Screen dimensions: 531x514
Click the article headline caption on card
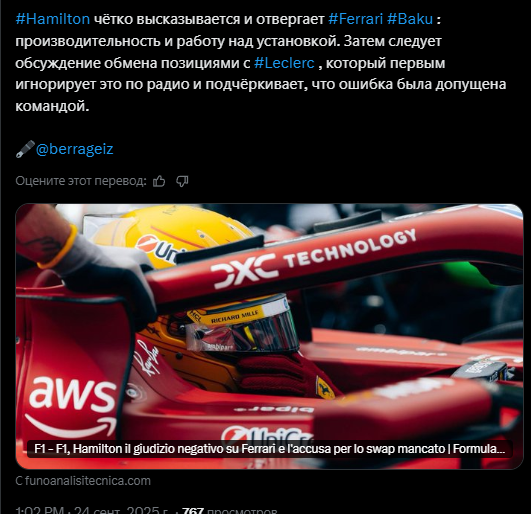coord(270,449)
